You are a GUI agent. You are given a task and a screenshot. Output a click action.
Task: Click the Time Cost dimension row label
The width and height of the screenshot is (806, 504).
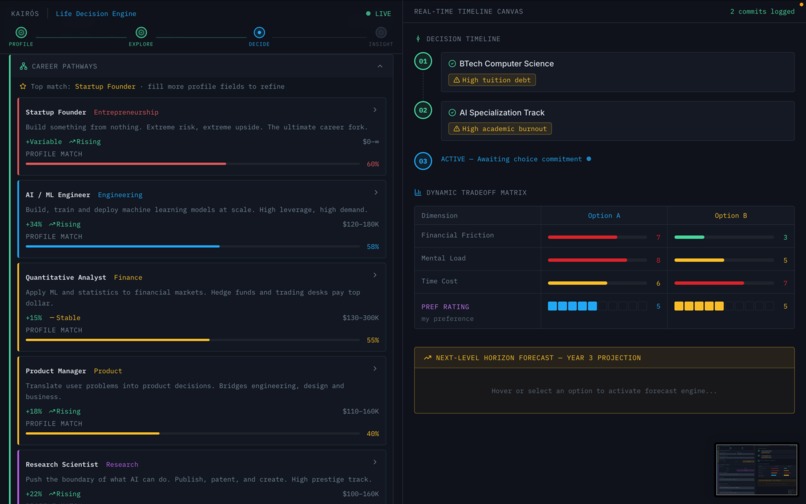click(439, 281)
